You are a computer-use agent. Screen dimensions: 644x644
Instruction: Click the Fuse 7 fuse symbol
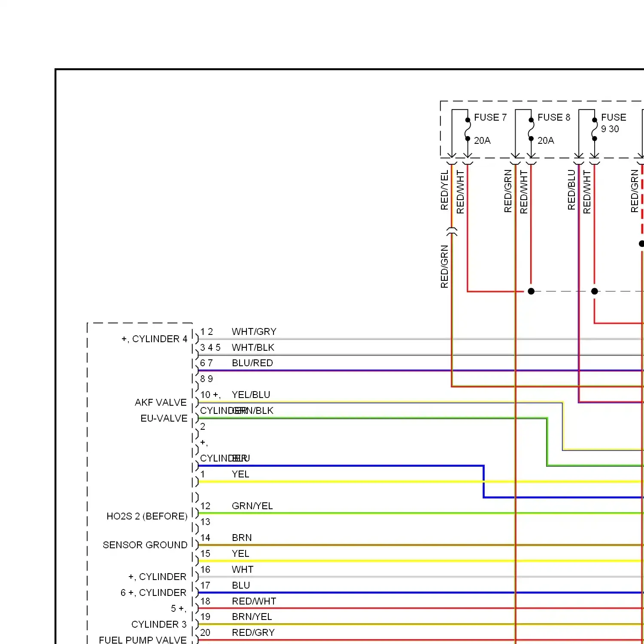coord(468,129)
